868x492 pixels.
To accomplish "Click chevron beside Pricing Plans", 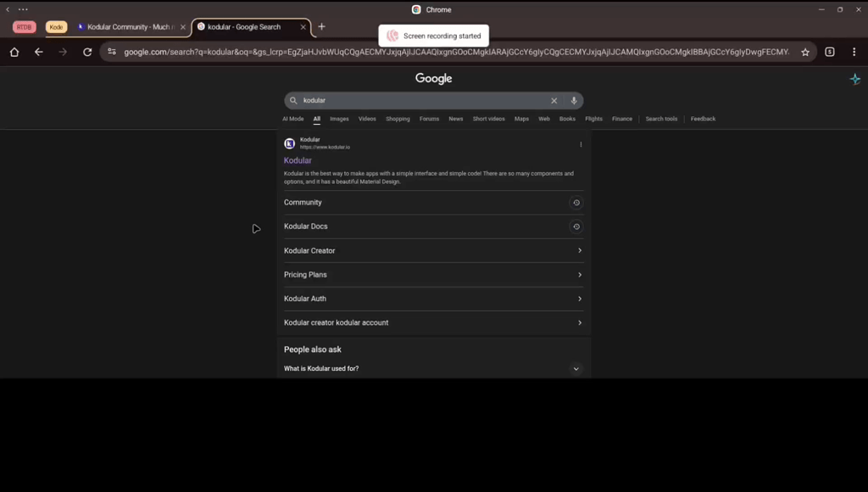I will pyautogui.click(x=580, y=275).
